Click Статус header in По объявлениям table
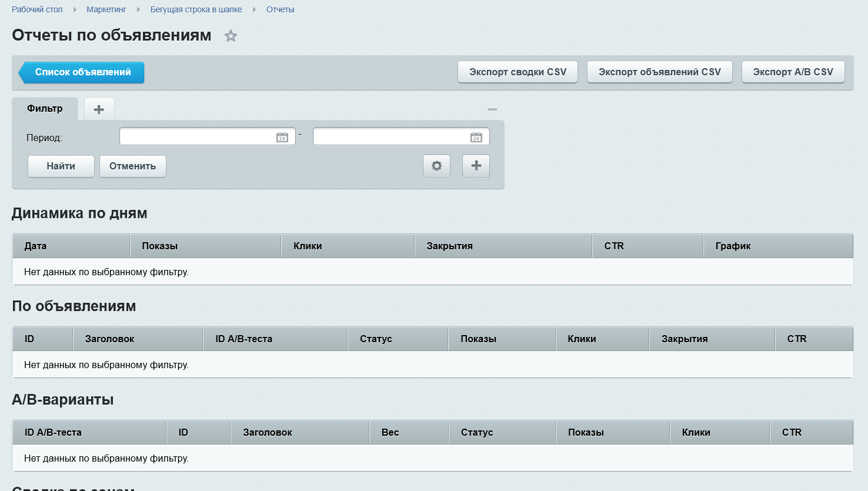The height and width of the screenshot is (491, 868). point(398,339)
